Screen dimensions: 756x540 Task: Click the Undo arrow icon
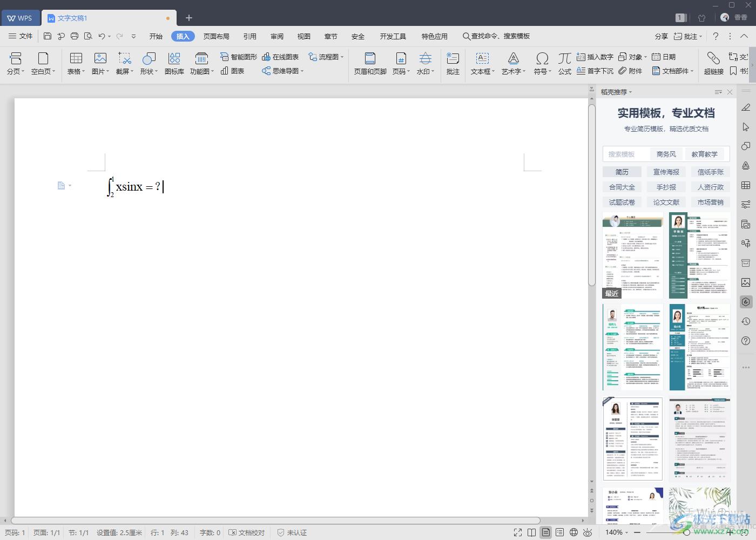pyautogui.click(x=102, y=36)
